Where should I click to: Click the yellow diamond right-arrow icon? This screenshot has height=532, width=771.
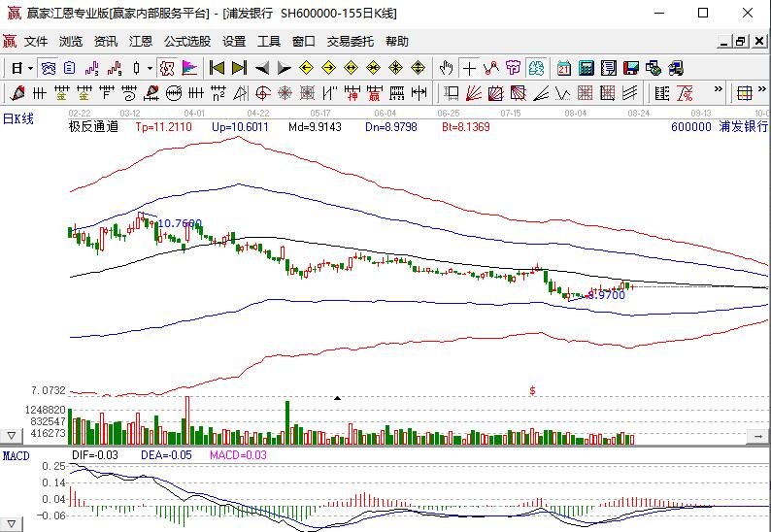pyautogui.click(x=328, y=68)
